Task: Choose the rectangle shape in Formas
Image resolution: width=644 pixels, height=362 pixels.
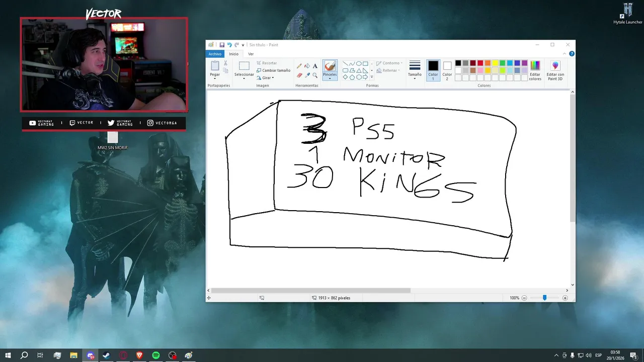Action: click(365, 63)
